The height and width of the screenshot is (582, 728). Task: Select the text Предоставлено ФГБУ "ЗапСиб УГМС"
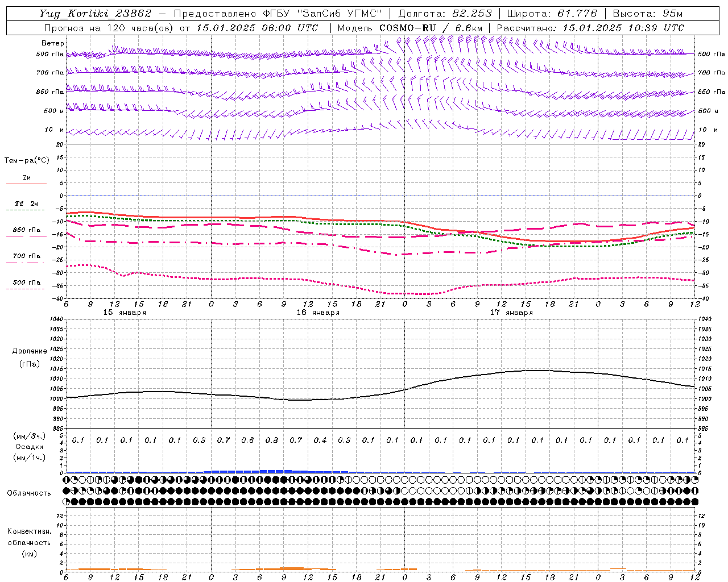278,14
